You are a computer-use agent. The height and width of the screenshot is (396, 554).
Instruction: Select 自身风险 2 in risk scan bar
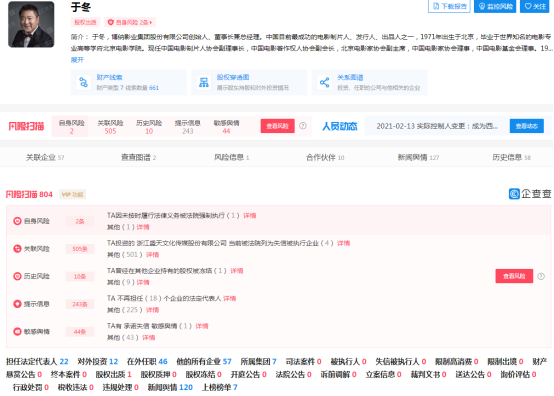pyautogui.click(x=71, y=127)
